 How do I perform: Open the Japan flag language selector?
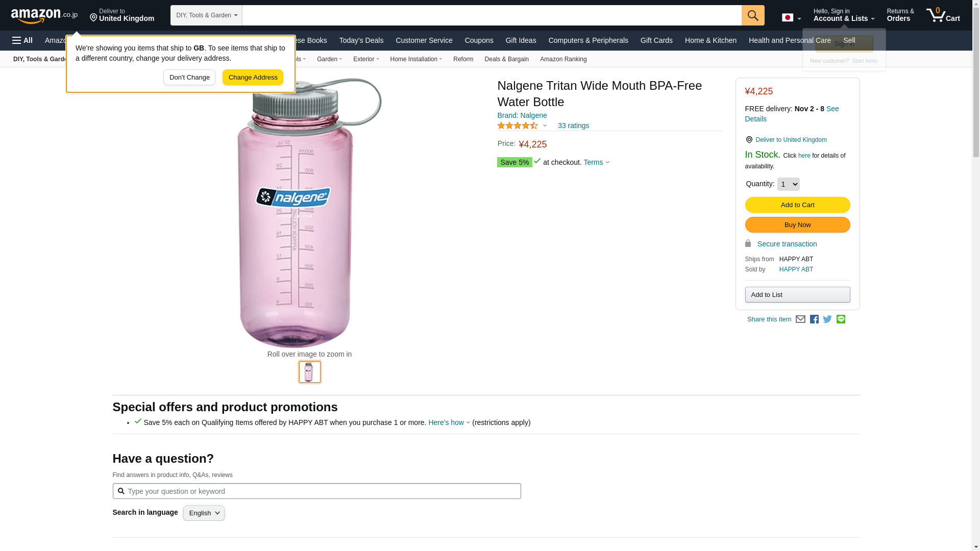coord(791,18)
